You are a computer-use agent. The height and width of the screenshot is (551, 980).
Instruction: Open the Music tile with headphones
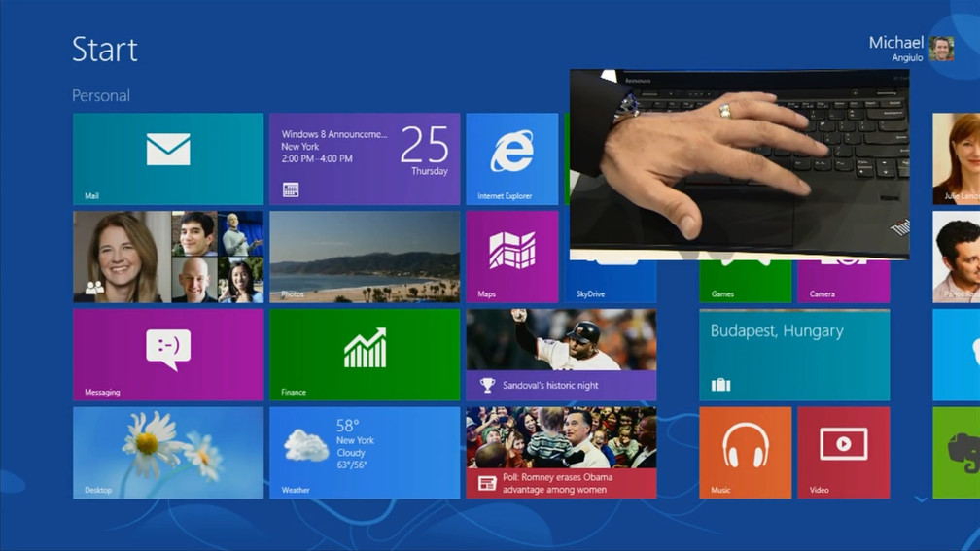tap(746, 452)
